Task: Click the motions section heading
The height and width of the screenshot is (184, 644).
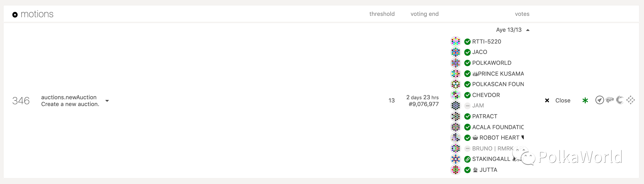Action: (37, 14)
